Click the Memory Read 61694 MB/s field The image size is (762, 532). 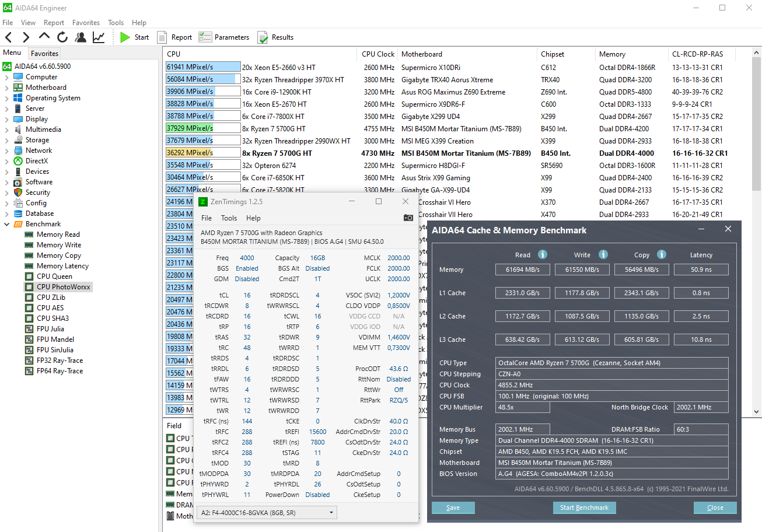click(523, 269)
